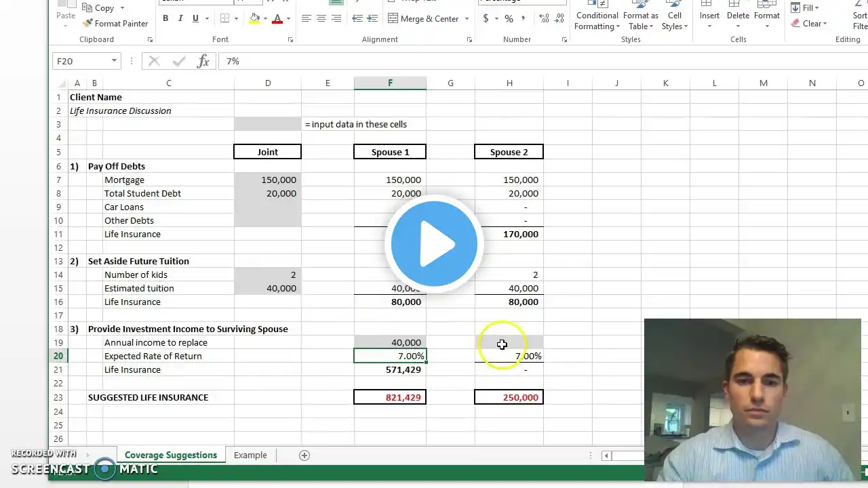
Task: Align text to the right
Action: (336, 19)
